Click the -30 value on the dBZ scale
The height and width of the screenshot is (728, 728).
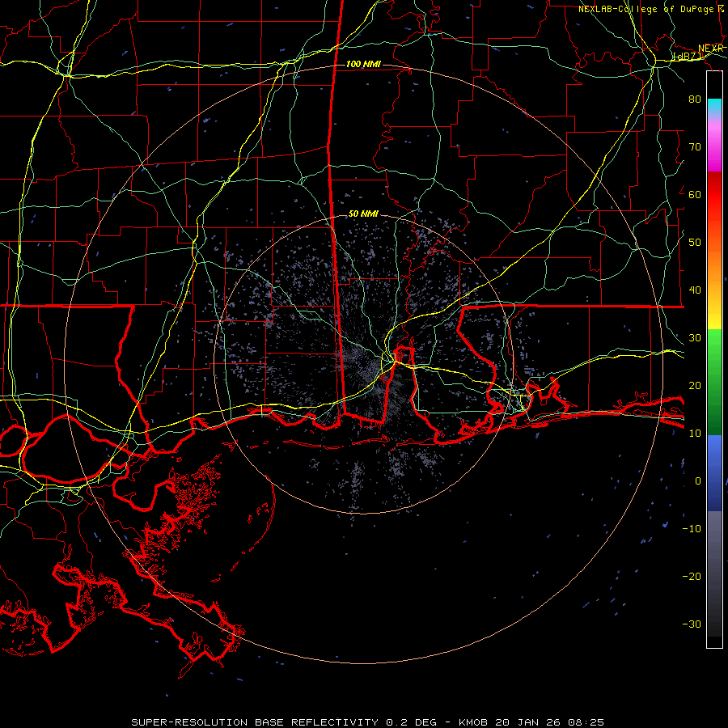pos(692,624)
